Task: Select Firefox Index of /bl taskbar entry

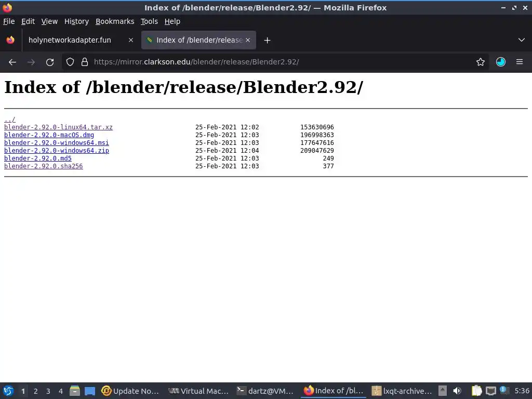Action: (x=333, y=391)
